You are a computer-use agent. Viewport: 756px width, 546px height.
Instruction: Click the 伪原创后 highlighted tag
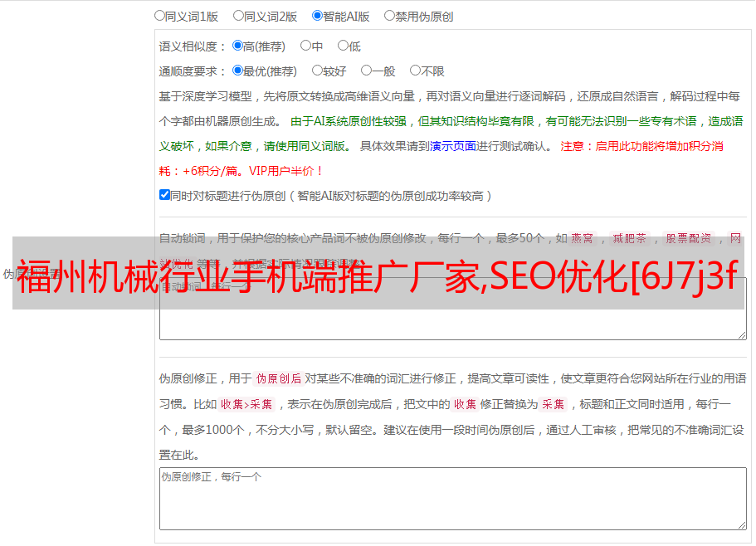coord(279,378)
